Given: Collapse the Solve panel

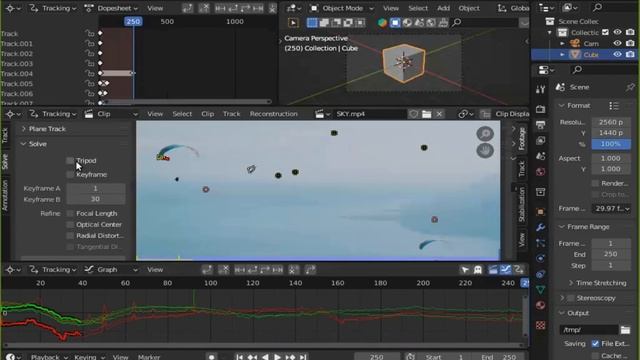Looking at the screenshot, I should coord(24,144).
